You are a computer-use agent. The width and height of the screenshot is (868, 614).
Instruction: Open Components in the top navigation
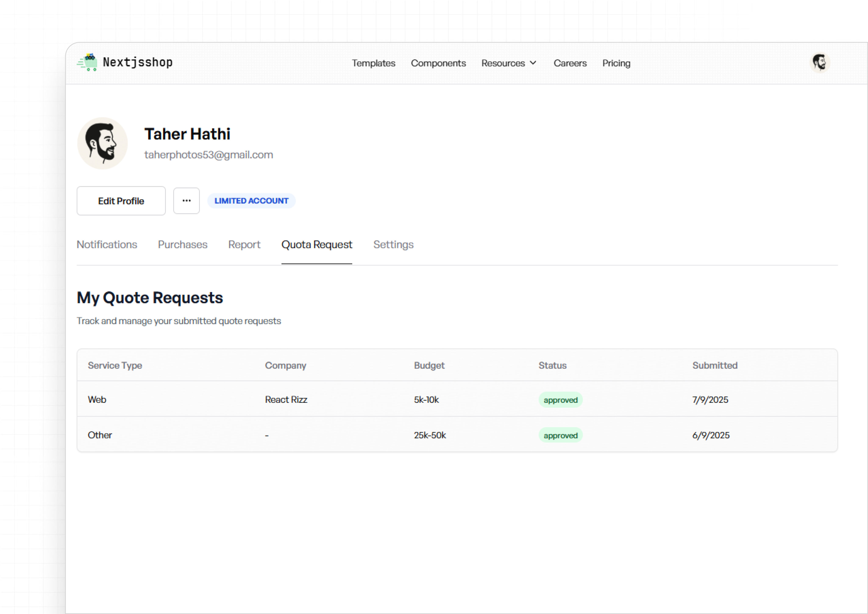tap(438, 63)
